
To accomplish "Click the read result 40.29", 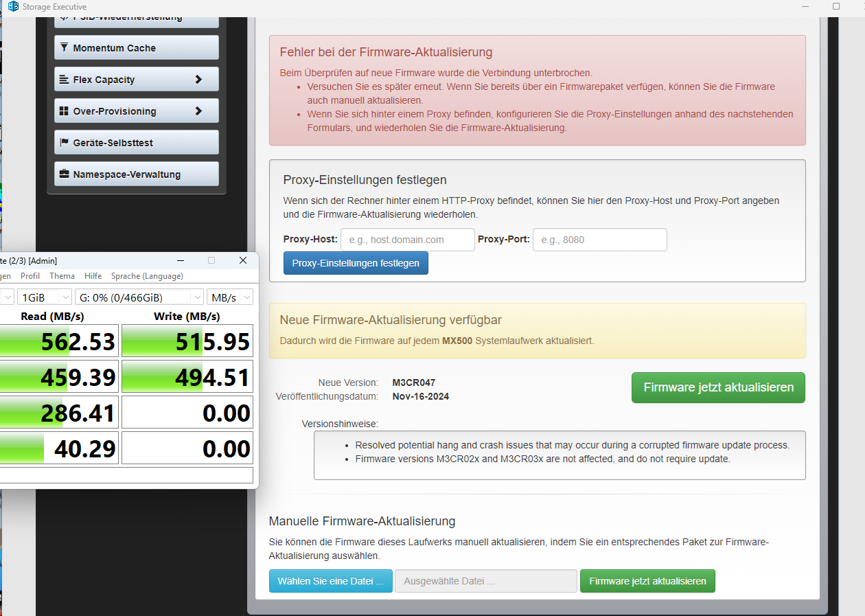I will pos(58,448).
